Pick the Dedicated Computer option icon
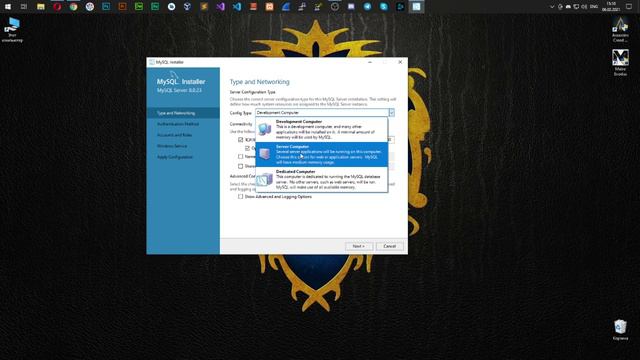Viewport: 640px width, 360px height. pos(264,179)
